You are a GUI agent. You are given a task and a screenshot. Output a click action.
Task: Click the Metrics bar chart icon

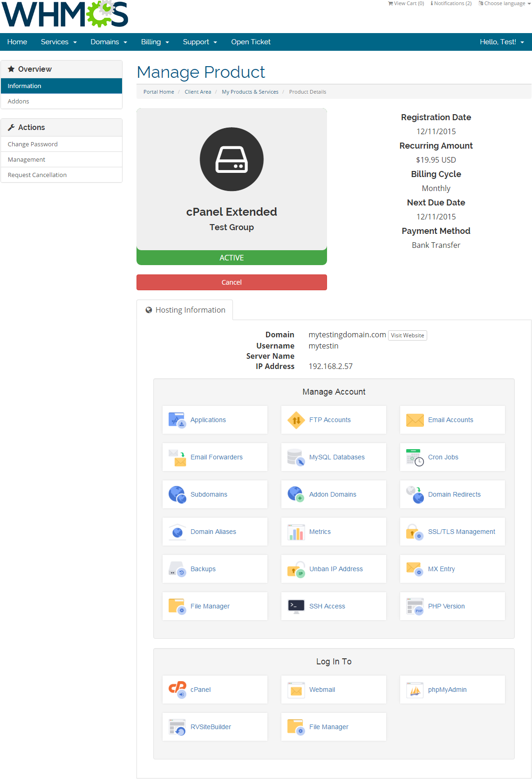296,532
